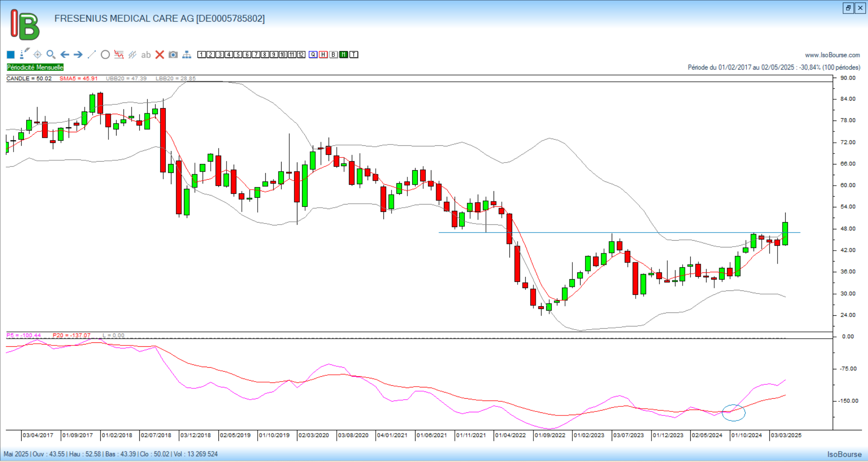The width and height of the screenshot is (868, 462).
Task: Select period button 6
Action: coord(247,55)
